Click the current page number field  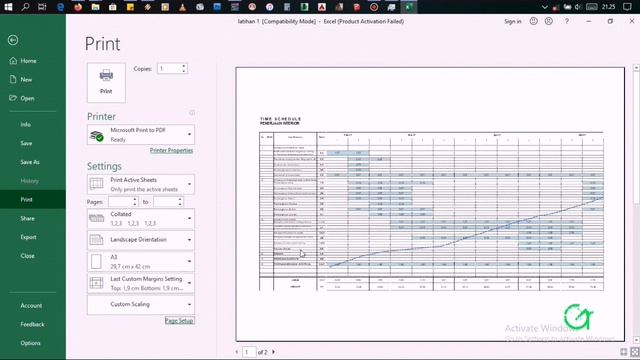pos(249,352)
